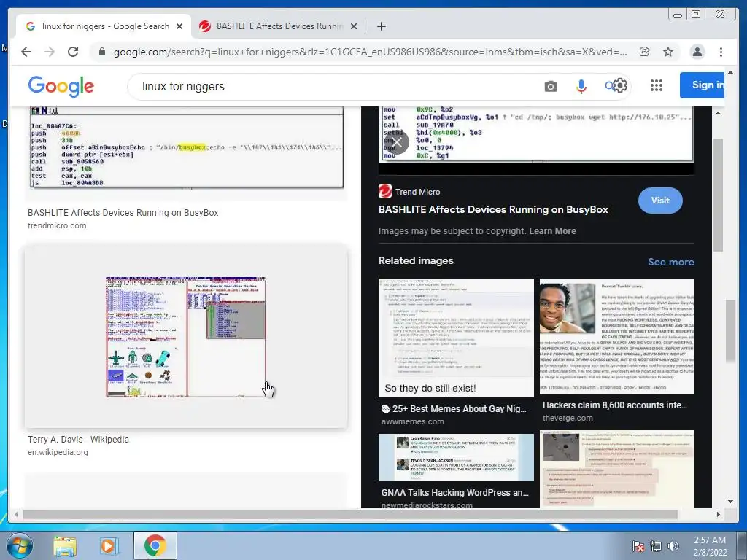This screenshot has width=747, height=560.
Task: Open the forum thread related image
Action: [617, 469]
